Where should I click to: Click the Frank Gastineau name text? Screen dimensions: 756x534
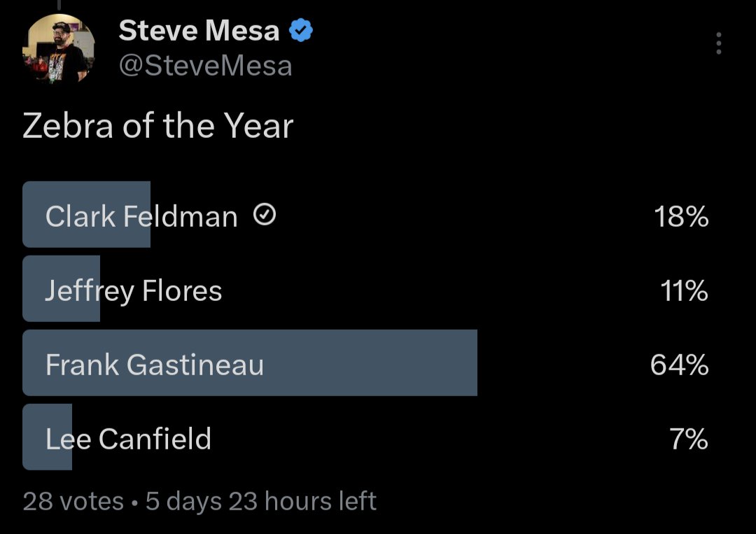pyautogui.click(x=155, y=365)
